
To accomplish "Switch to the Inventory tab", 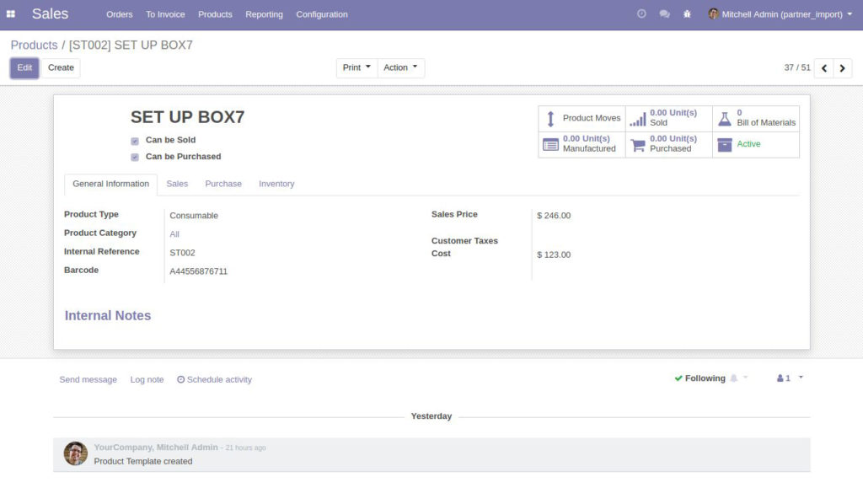I will 276,184.
